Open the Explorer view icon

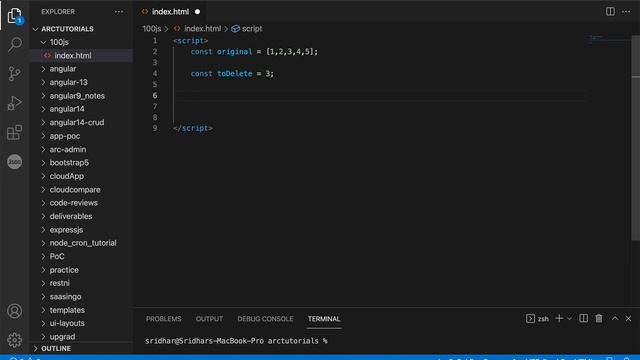pos(15,16)
